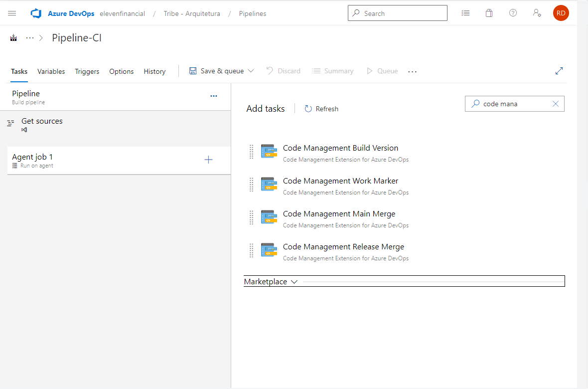Click the top Search box
Viewport: 588px width, 389px height.
398,13
